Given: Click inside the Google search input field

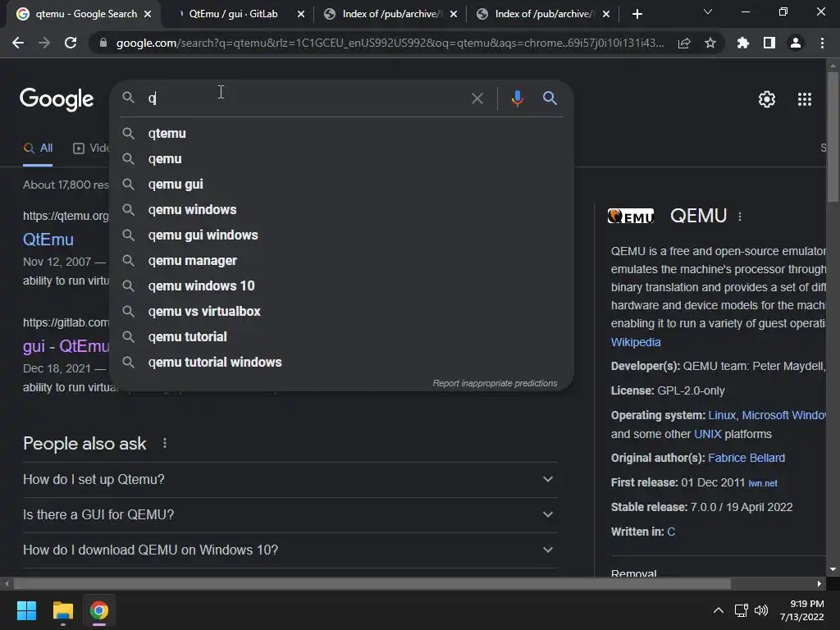Looking at the screenshot, I should pyautogui.click(x=305, y=98).
